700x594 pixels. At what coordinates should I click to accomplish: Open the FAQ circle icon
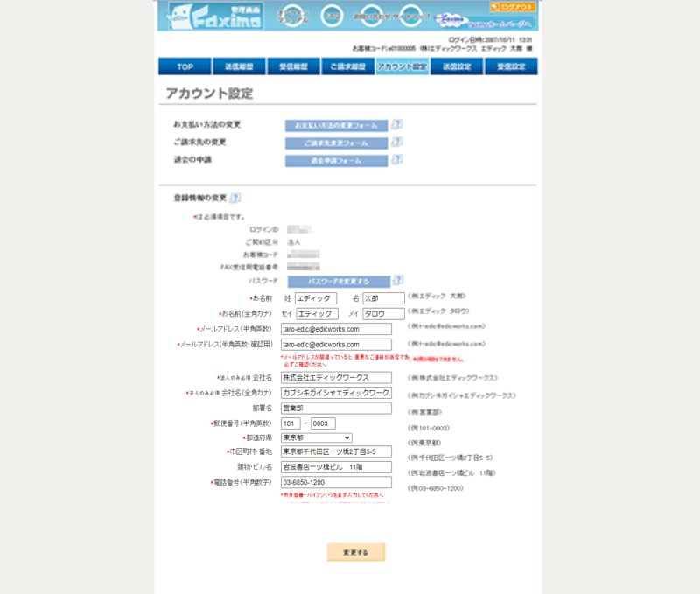(332, 16)
